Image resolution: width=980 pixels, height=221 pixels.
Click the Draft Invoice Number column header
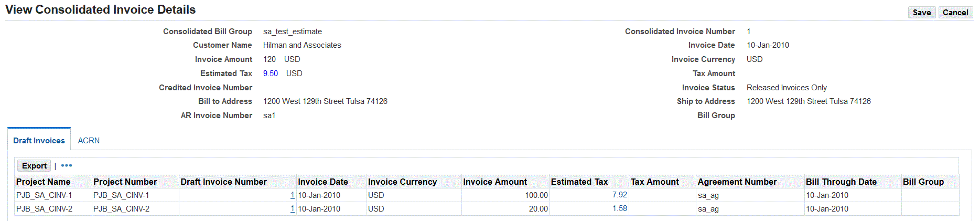pos(223,182)
